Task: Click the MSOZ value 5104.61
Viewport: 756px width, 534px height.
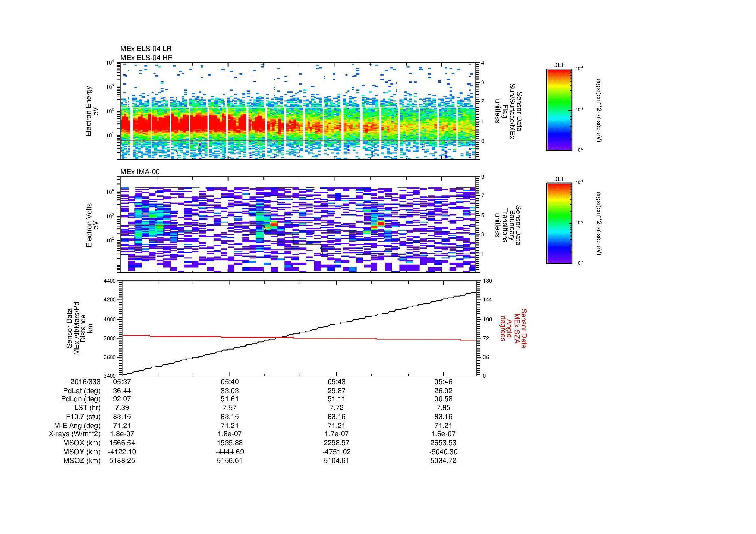Action: [336, 461]
